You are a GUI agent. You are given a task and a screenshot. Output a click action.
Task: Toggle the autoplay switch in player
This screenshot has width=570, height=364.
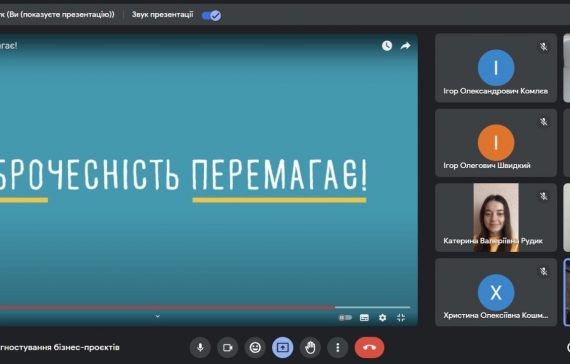(x=345, y=318)
